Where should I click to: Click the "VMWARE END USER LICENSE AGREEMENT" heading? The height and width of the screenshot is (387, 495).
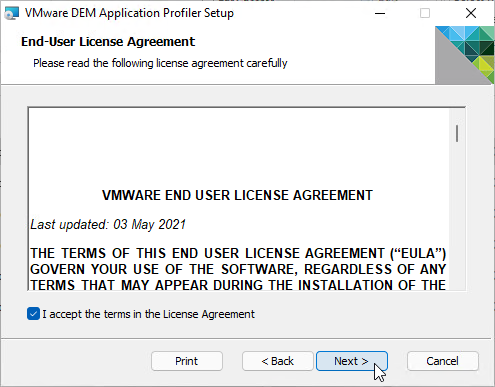pyautogui.click(x=237, y=195)
